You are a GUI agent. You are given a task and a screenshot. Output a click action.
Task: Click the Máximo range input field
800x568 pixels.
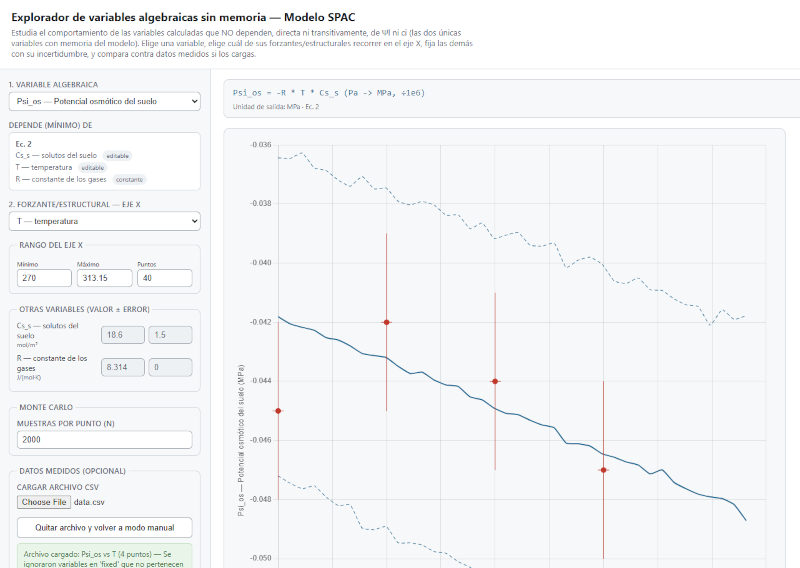105,278
